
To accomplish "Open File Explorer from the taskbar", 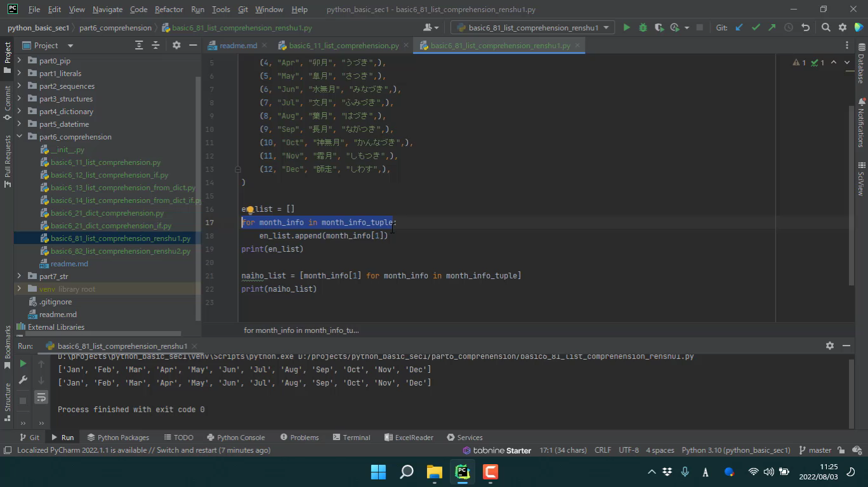I will click(434, 472).
